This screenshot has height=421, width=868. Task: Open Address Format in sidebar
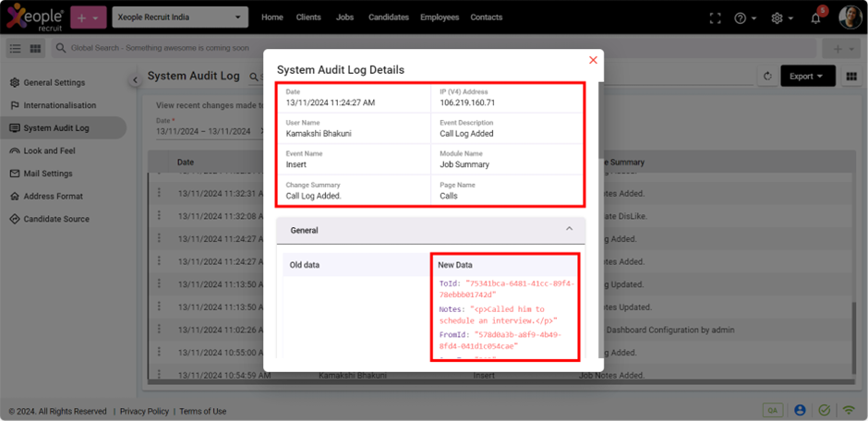[54, 196]
